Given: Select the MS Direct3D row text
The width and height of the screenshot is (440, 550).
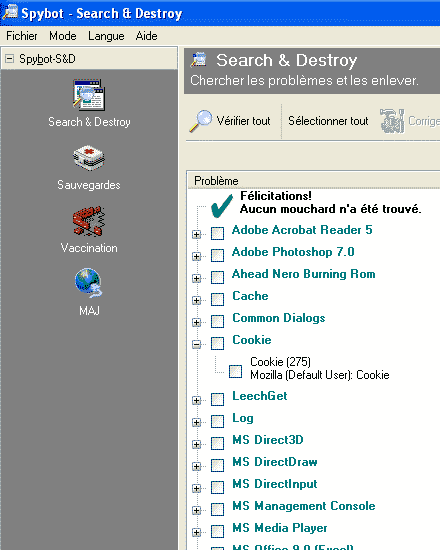Looking at the screenshot, I should click(x=268, y=440).
